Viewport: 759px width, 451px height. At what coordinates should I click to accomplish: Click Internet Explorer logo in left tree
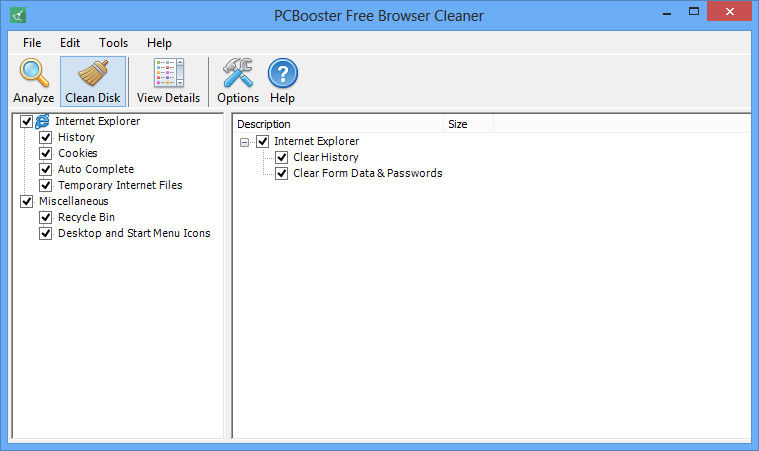tap(43, 121)
